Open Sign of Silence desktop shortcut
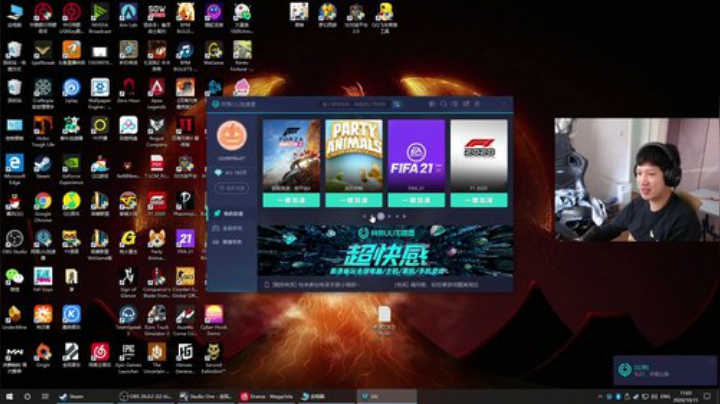 [x=128, y=283]
